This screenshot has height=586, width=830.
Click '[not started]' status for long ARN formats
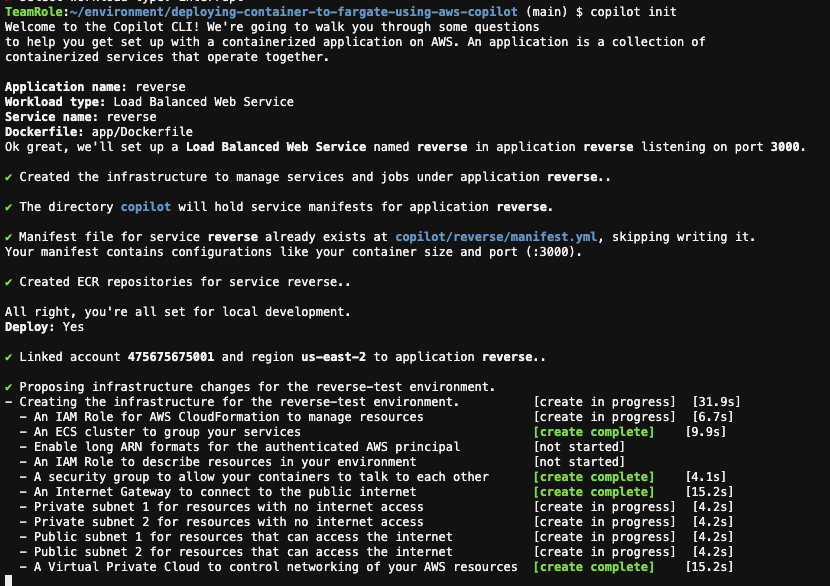click(579, 447)
